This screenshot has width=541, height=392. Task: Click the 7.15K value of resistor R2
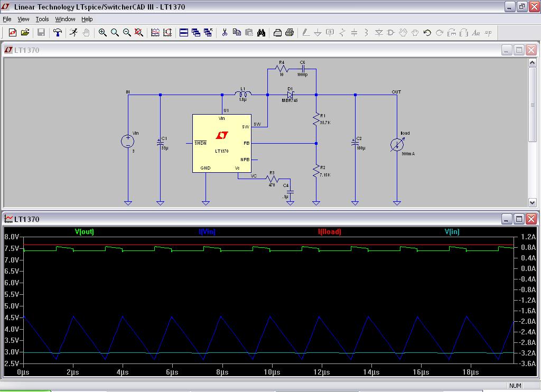(x=325, y=175)
